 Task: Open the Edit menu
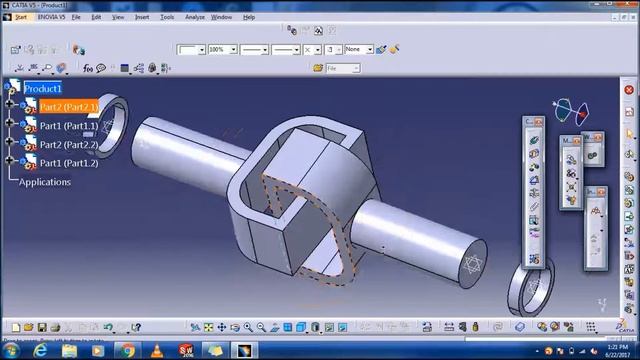click(96, 17)
